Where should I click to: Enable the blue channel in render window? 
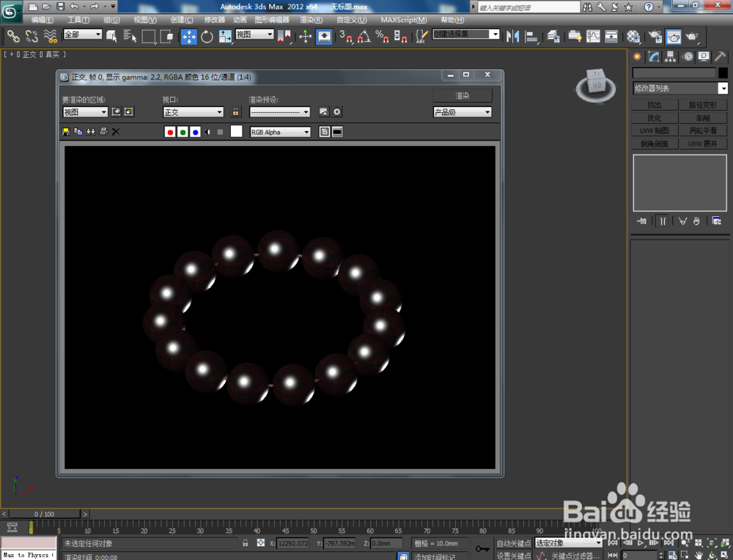coord(196,132)
